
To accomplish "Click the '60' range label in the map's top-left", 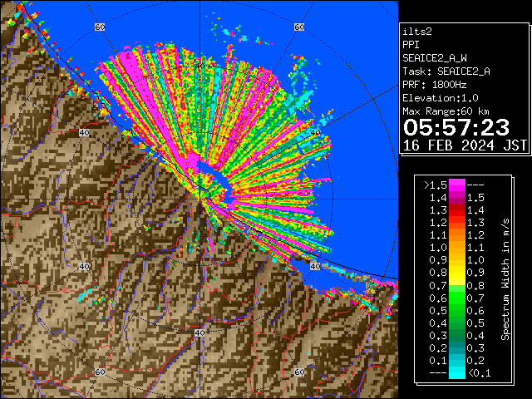I will click(100, 27).
